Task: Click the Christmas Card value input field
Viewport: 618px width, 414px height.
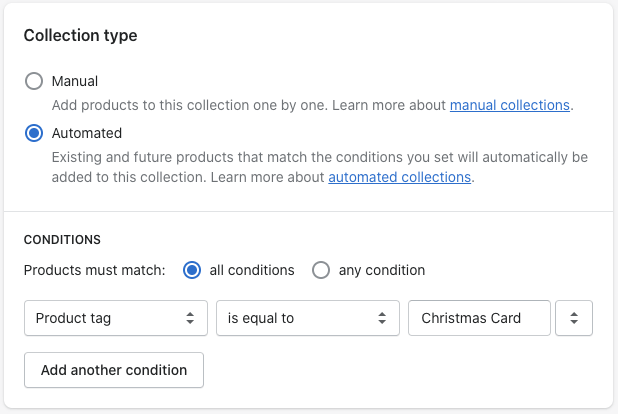Action: (x=479, y=318)
